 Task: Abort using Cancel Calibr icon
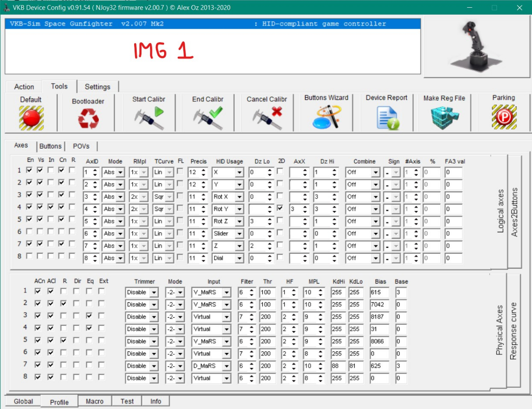[x=267, y=118]
